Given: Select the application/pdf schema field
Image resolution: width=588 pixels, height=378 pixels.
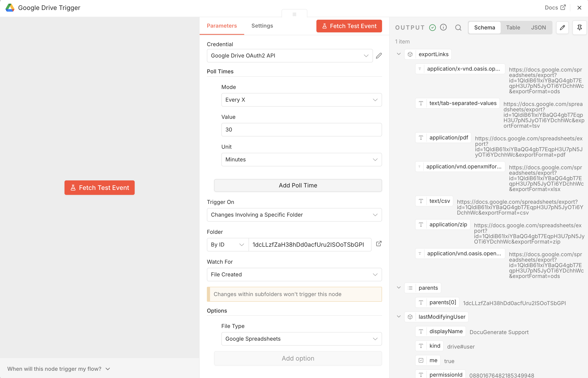Looking at the screenshot, I should tap(443, 138).
